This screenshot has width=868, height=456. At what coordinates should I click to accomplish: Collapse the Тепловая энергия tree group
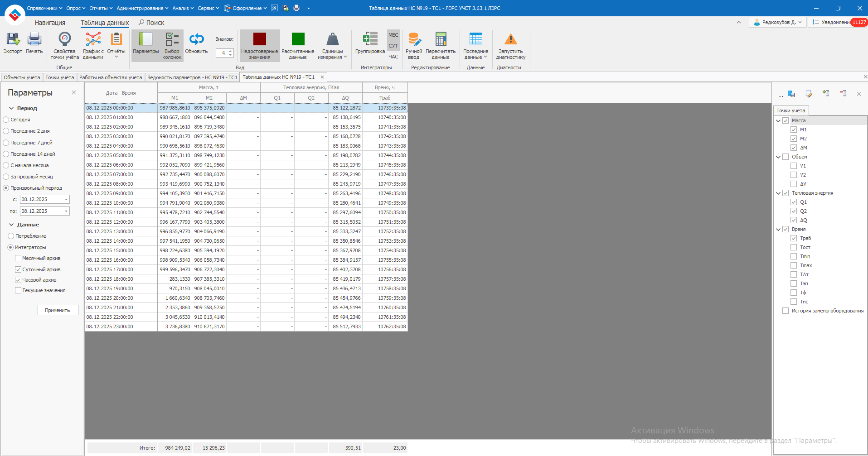click(778, 193)
